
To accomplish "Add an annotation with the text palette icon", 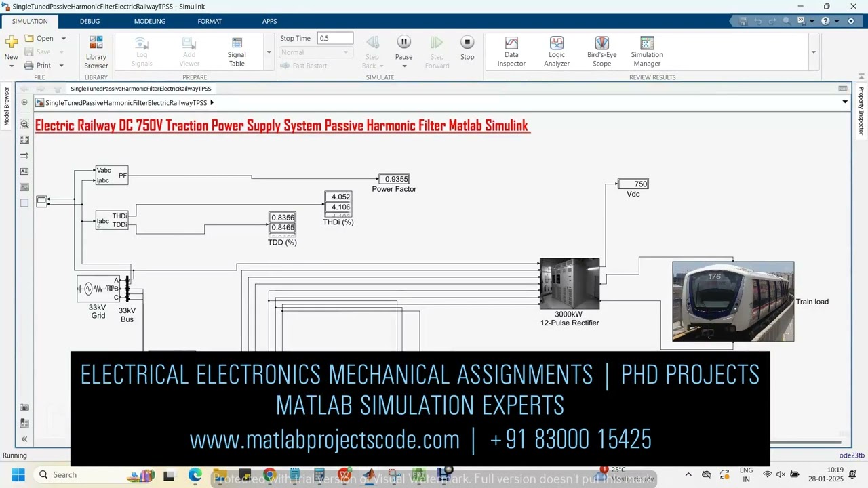I will [24, 171].
